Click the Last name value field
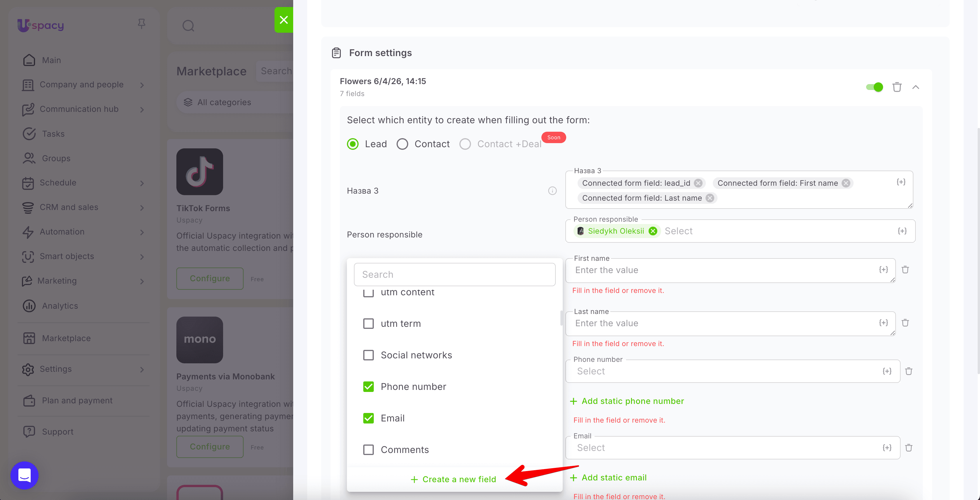This screenshot has width=980, height=500. (x=730, y=323)
